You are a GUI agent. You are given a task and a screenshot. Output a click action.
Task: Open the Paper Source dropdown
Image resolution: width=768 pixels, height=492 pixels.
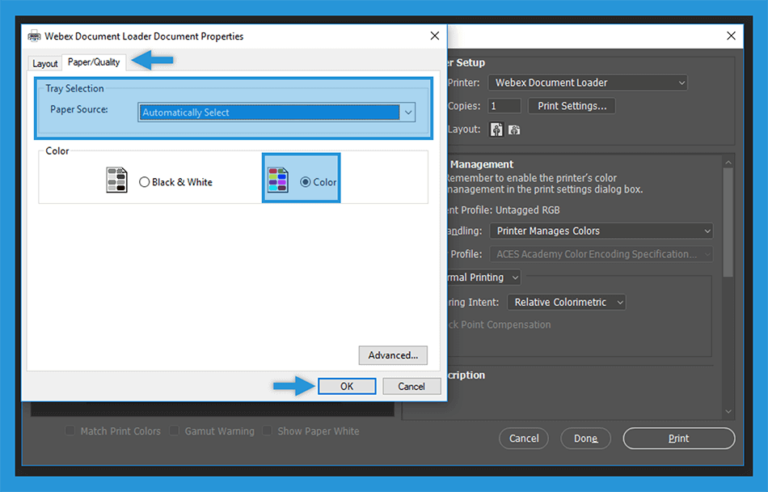click(x=276, y=113)
